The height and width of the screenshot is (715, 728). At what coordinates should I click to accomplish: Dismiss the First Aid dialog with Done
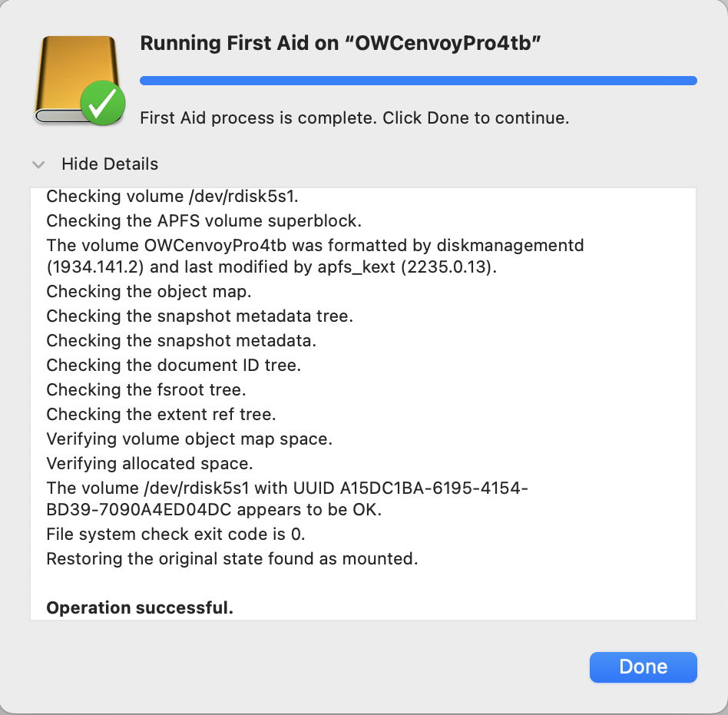[x=643, y=667]
